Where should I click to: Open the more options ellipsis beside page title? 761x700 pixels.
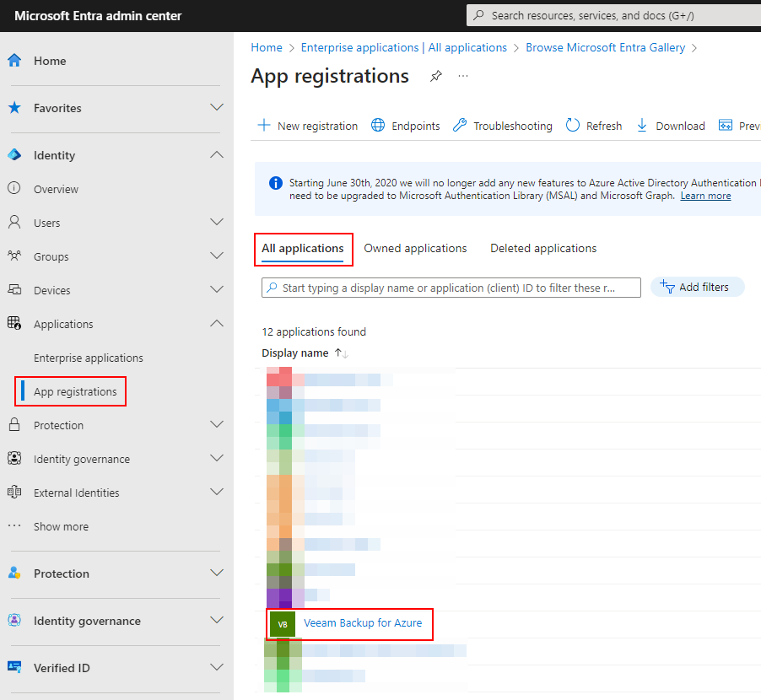click(x=463, y=76)
